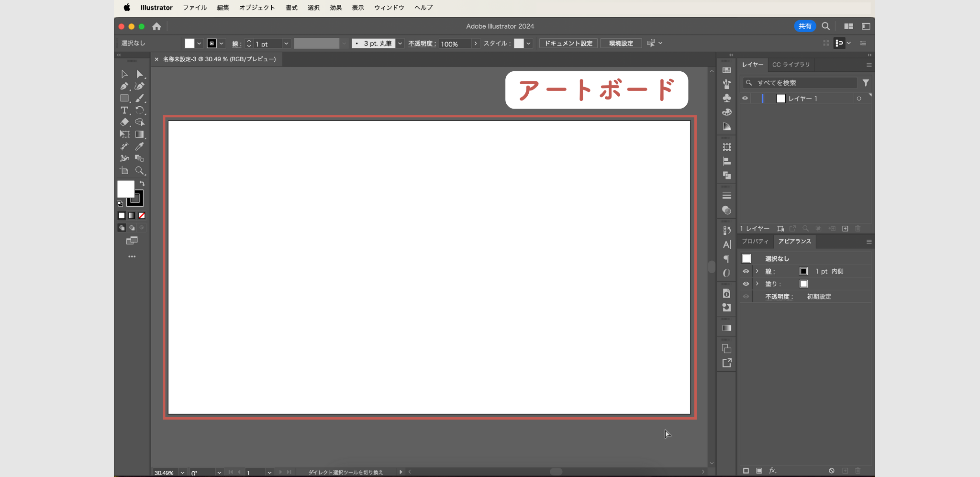Open the stroke weight dropdown in the control bar

285,43
